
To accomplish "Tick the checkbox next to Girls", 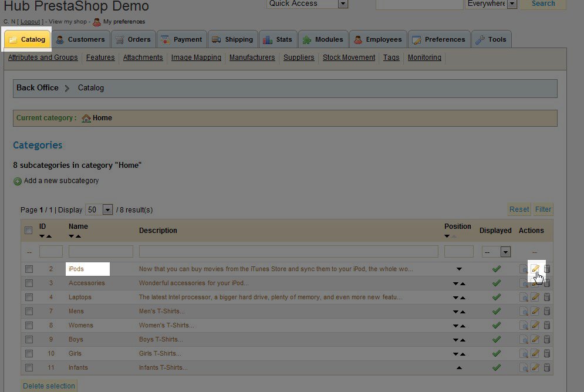I will click(x=29, y=353).
